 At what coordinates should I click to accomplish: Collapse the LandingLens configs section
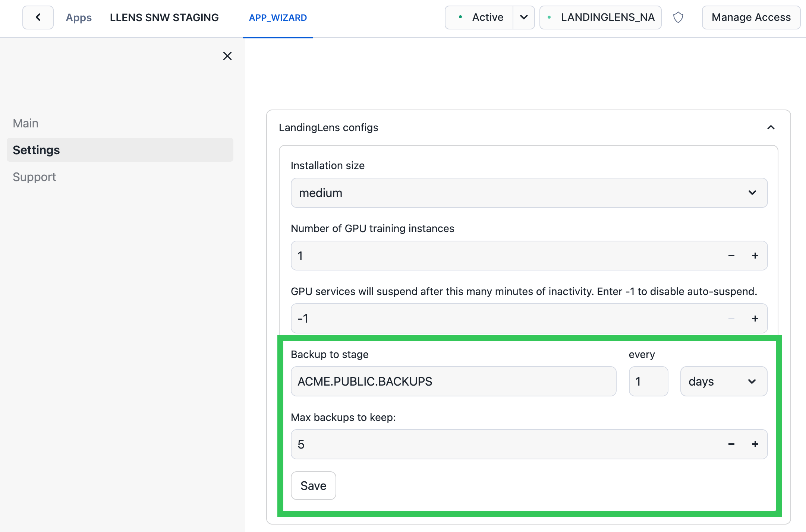[x=771, y=127]
